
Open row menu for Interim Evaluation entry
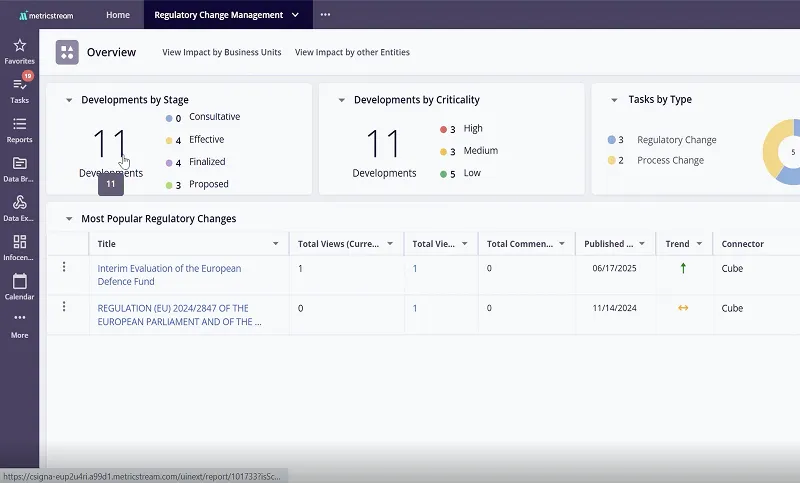coord(64,267)
